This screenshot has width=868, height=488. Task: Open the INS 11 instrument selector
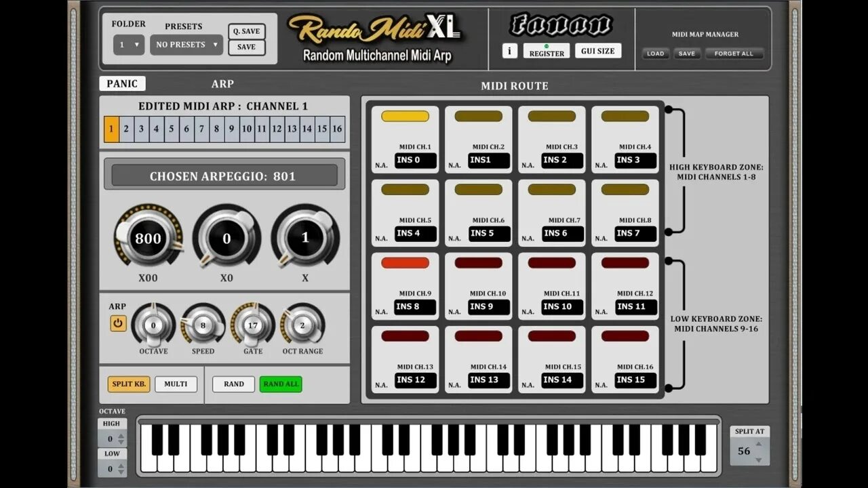point(635,307)
